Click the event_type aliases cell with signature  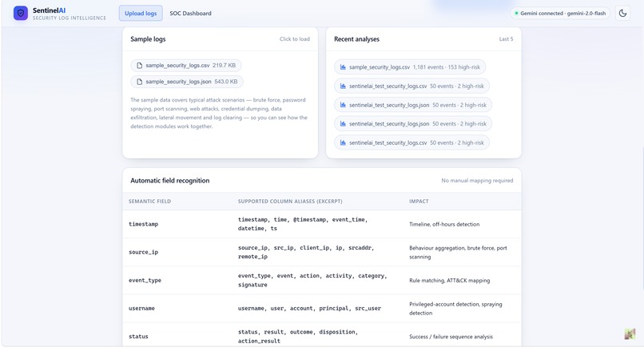click(312, 280)
